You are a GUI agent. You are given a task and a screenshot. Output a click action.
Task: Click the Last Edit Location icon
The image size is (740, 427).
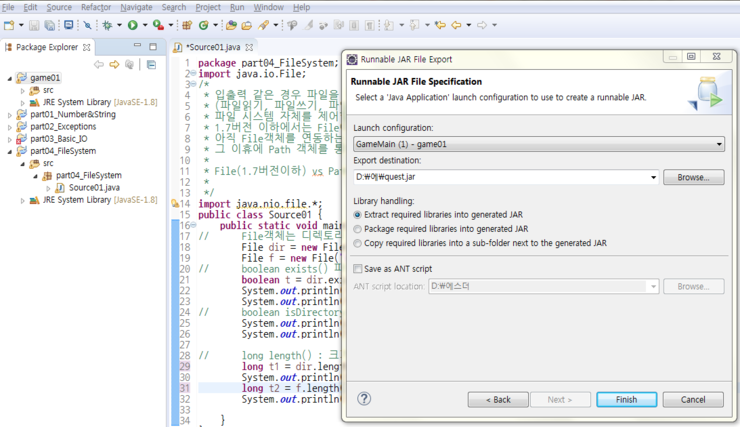coord(440,25)
